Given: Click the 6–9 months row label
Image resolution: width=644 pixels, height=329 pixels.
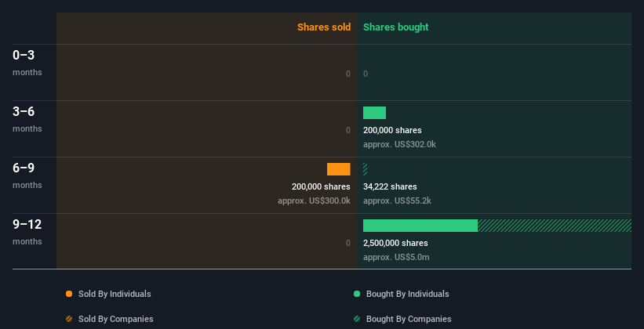Looking at the screenshot, I should [x=27, y=175].
